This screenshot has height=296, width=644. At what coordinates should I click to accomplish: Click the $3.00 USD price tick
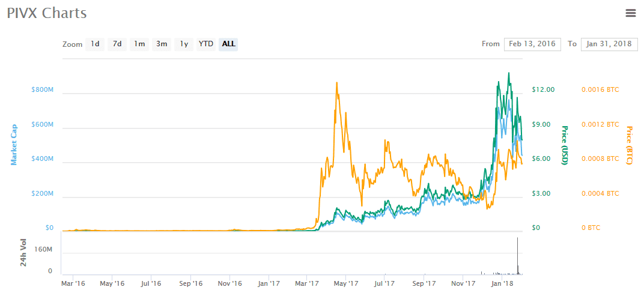541,193
